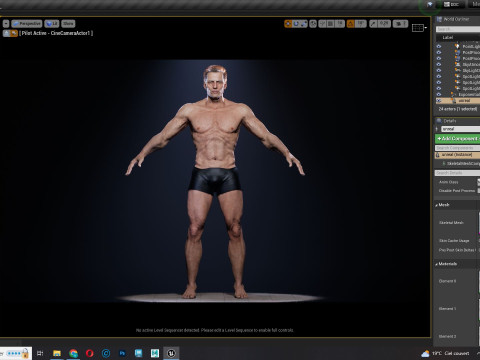Click the green Add Component button
Image resolution: width=480 pixels, height=360 pixels.
click(x=457, y=138)
